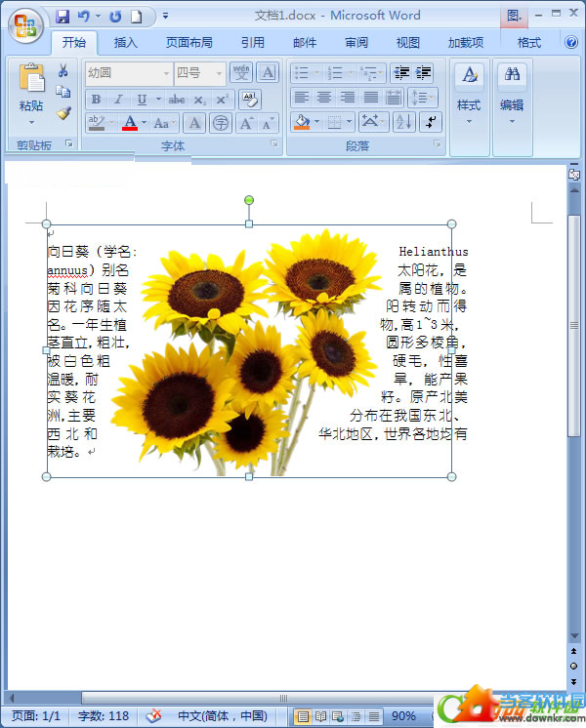Toggle subscript formatting
The image size is (586, 728).
(199, 100)
